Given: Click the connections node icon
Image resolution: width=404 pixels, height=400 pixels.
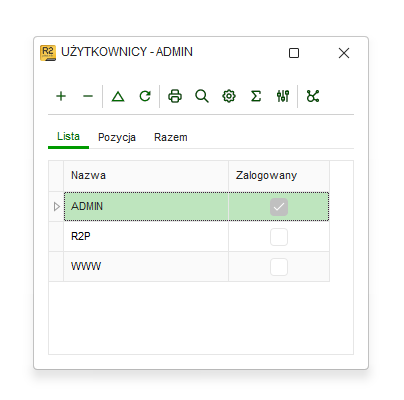Looking at the screenshot, I should pyautogui.click(x=313, y=96).
